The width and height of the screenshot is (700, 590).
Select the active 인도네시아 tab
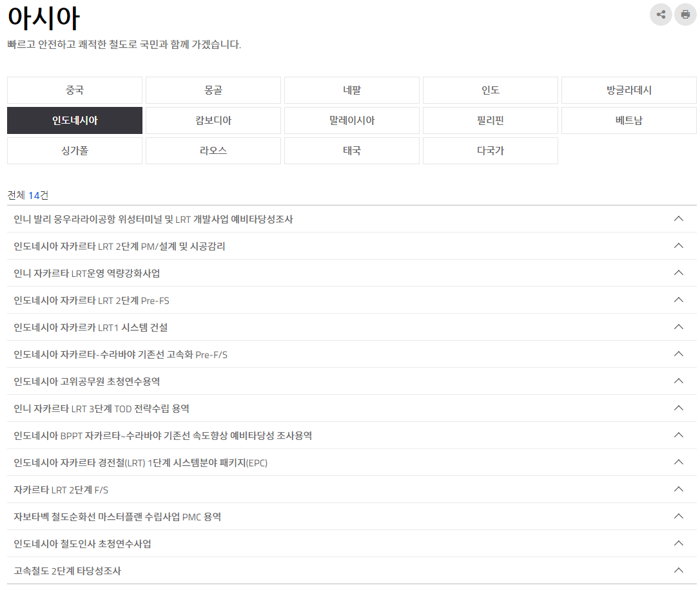point(75,120)
